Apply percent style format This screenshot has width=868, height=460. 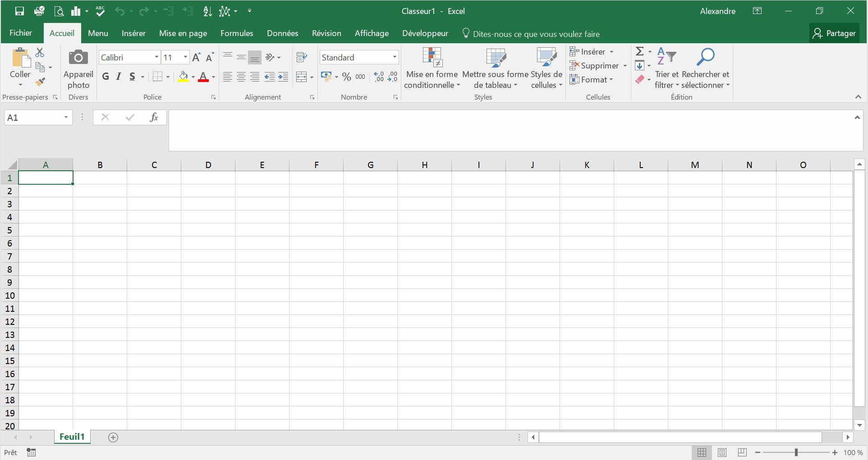pyautogui.click(x=346, y=77)
